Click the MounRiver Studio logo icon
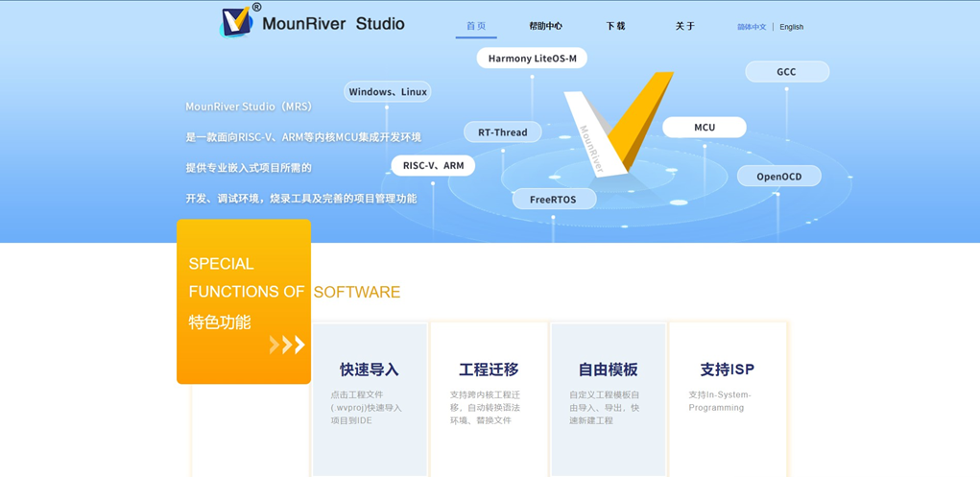Screen dimensions: 980x477 (237, 22)
